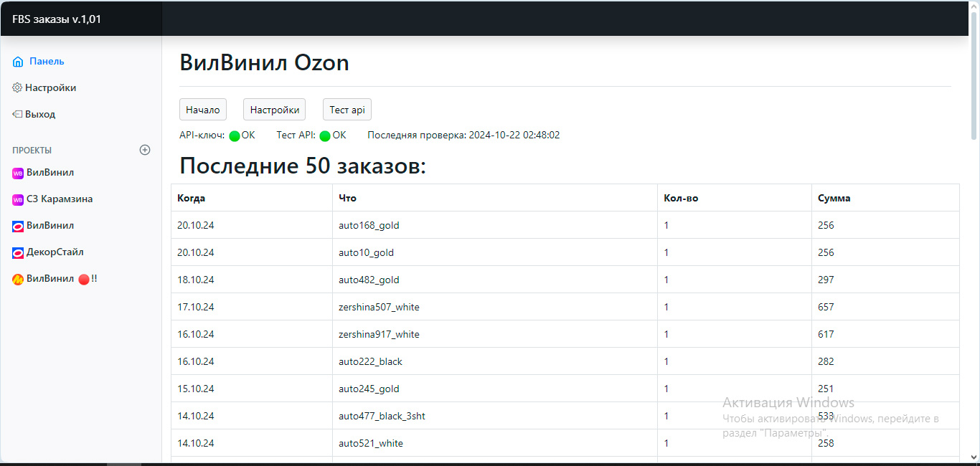Screen dimensions: 980x466
Task: Click the Yandex Market icon next to ВилВинил
Action: pyautogui.click(x=18, y=279)
